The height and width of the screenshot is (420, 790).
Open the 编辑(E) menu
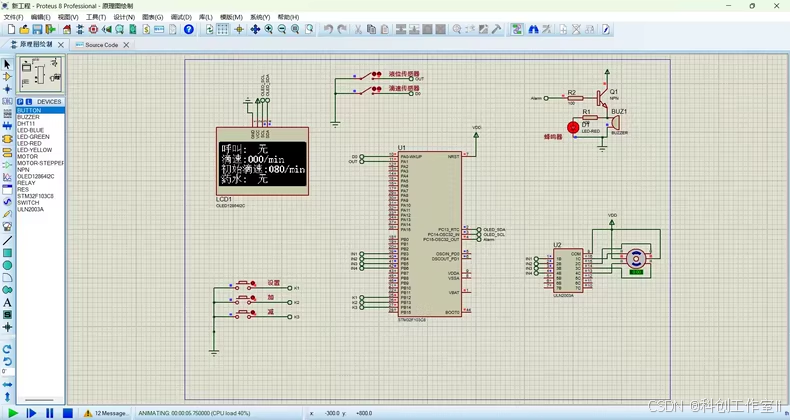click(x=41, y=17)
